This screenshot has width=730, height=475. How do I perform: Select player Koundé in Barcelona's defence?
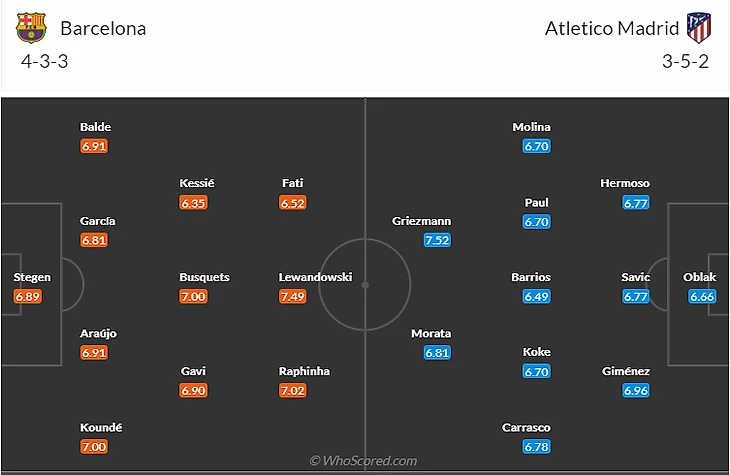click(x=103, y=427)
